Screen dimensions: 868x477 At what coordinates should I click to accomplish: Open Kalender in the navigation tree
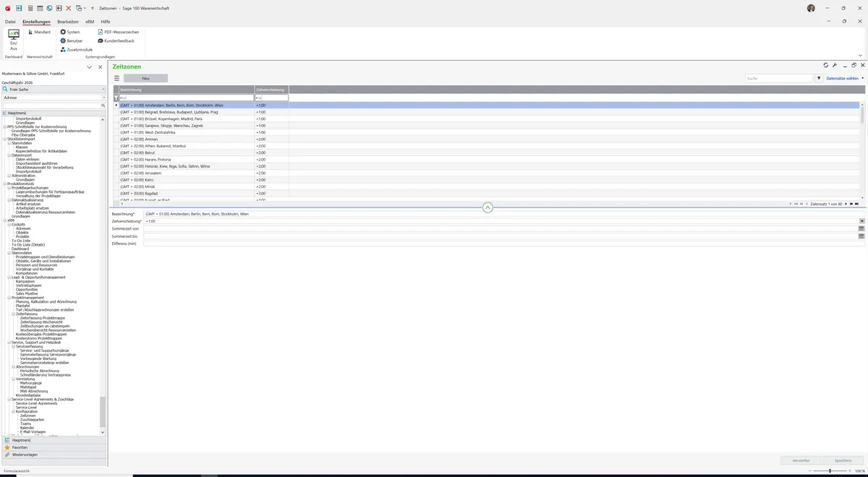(27, 428)
